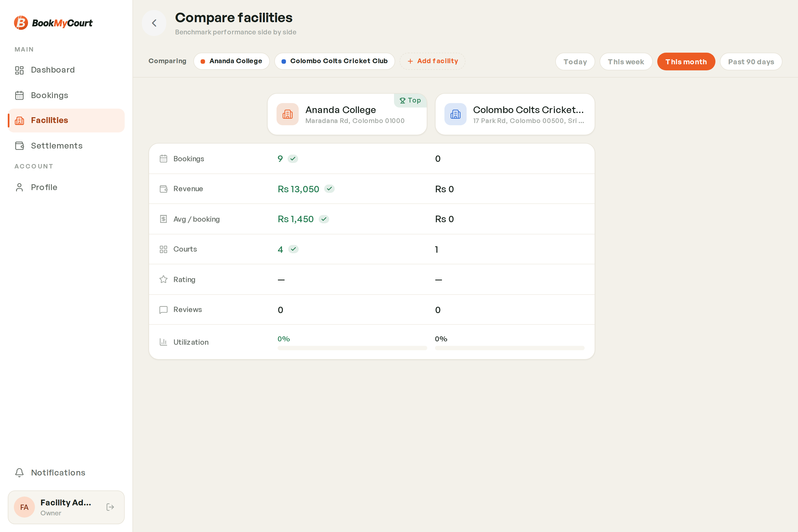Screen dimensions: 798x532
Task: Click the Rating star icon
Action: [163, 279]
